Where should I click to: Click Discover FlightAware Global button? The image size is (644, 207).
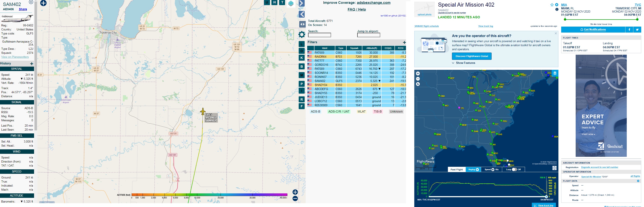point(472,56)
